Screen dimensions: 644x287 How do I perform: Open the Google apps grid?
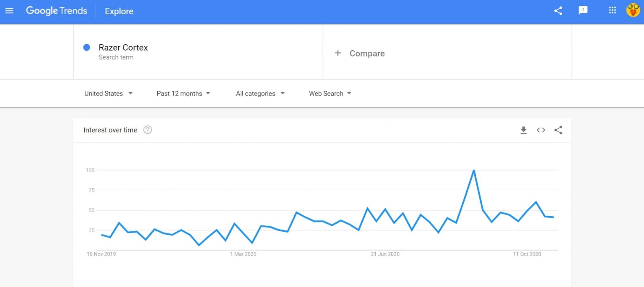point(613,10)
